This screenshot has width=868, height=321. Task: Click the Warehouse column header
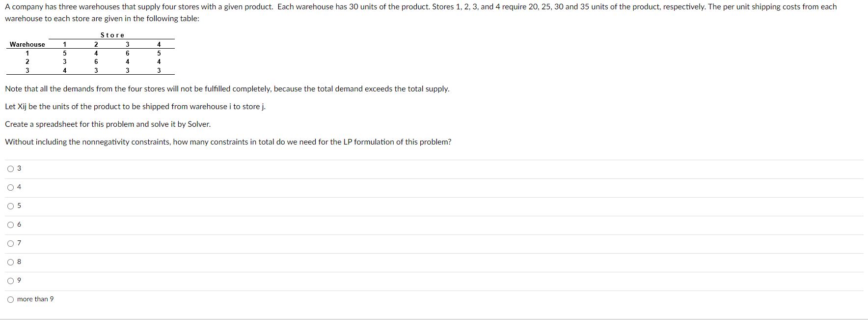tap(27, 44)
